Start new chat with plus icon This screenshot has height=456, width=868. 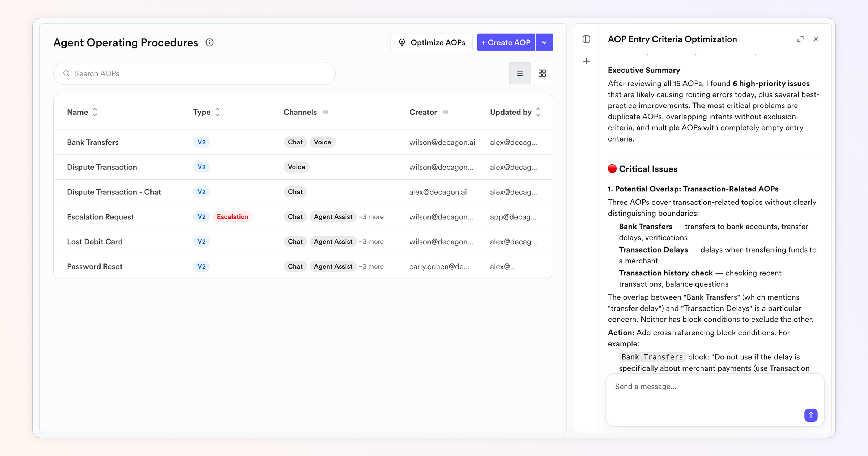(586, 61)
